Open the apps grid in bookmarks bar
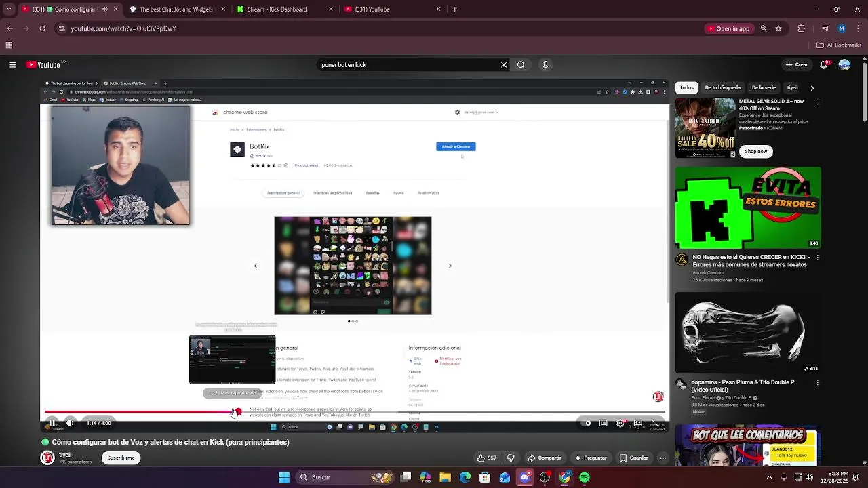Viewport: 868px width, 488px height. click(x=9, y=45)
